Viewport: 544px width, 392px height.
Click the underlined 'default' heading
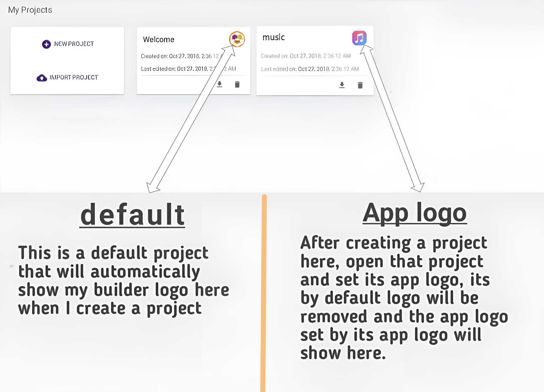132,215
